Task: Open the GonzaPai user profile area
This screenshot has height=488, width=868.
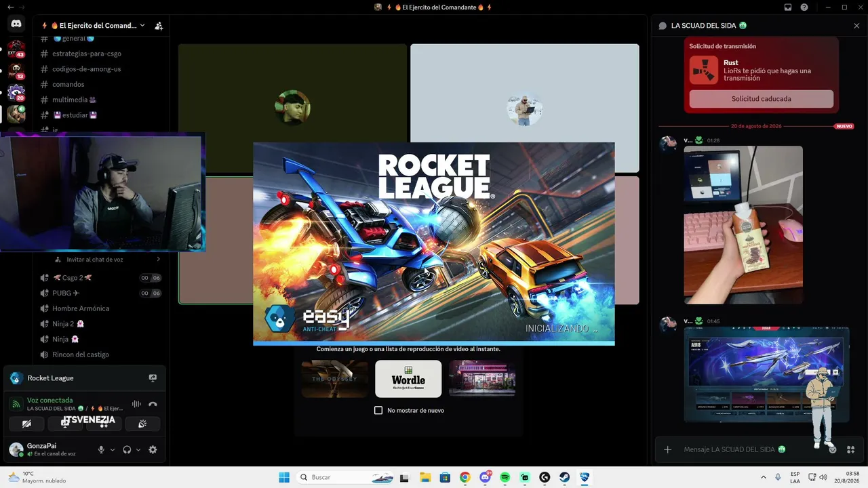Action: [49, 449]
